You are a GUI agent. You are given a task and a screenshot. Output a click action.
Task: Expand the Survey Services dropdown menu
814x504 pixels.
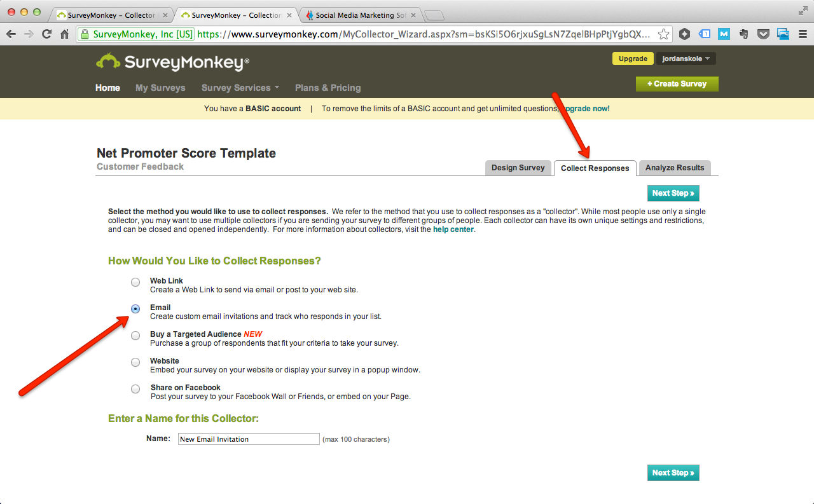tap(240, 88)
